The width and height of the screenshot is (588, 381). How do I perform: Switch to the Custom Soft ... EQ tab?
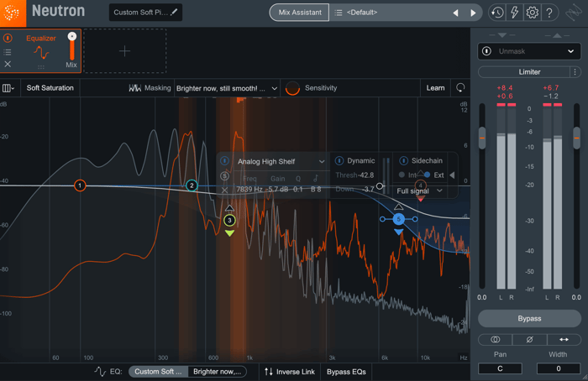158,372
